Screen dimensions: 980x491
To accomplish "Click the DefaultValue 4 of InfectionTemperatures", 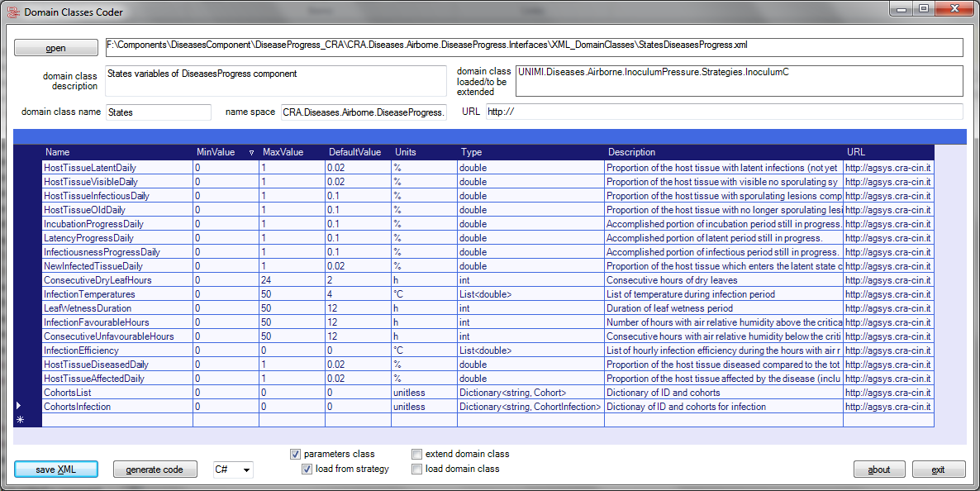I will (x=358, y=294).
